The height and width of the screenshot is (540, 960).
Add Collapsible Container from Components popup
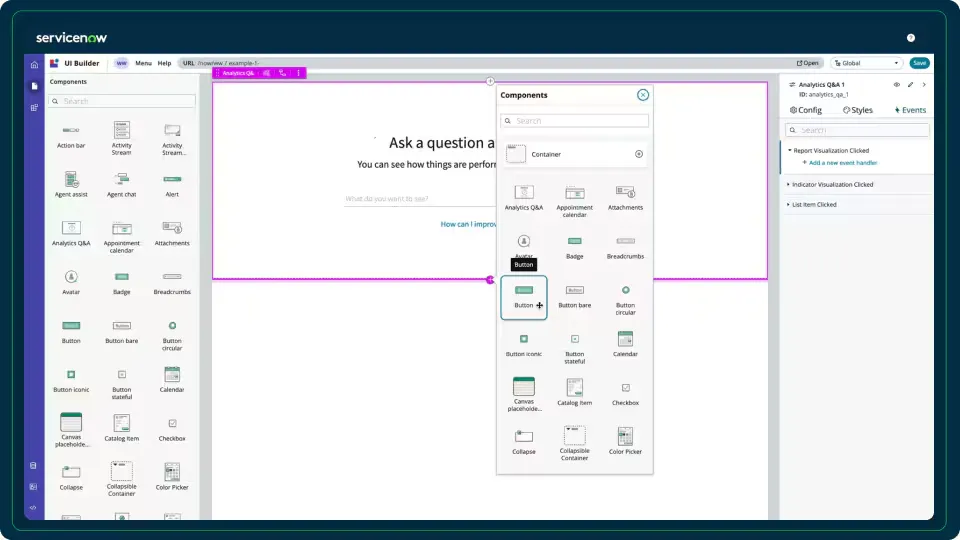point(574,443)
